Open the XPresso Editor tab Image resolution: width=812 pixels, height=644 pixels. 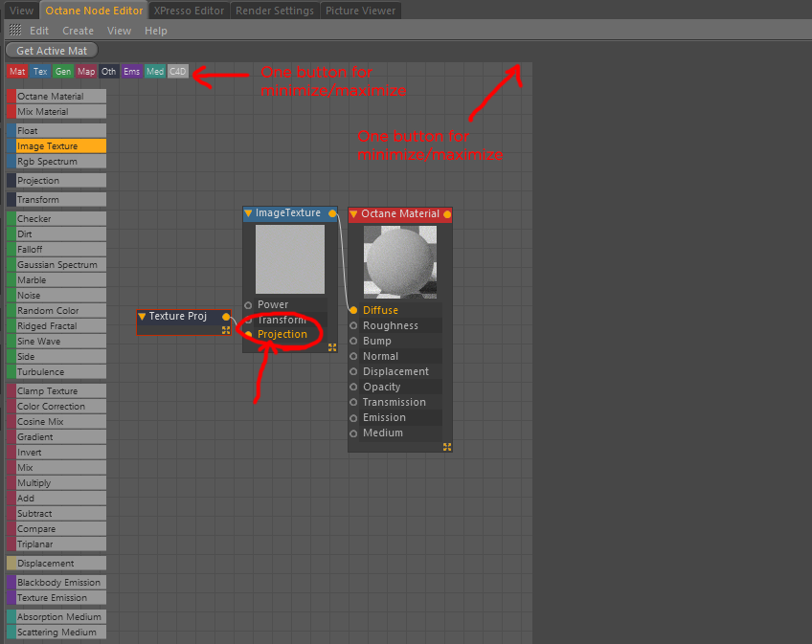coord(189,11)
